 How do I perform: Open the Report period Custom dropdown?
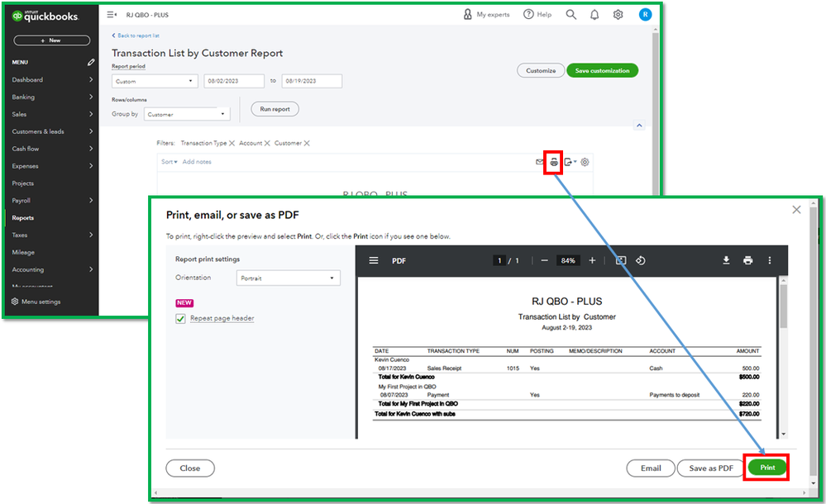point(155,81)
